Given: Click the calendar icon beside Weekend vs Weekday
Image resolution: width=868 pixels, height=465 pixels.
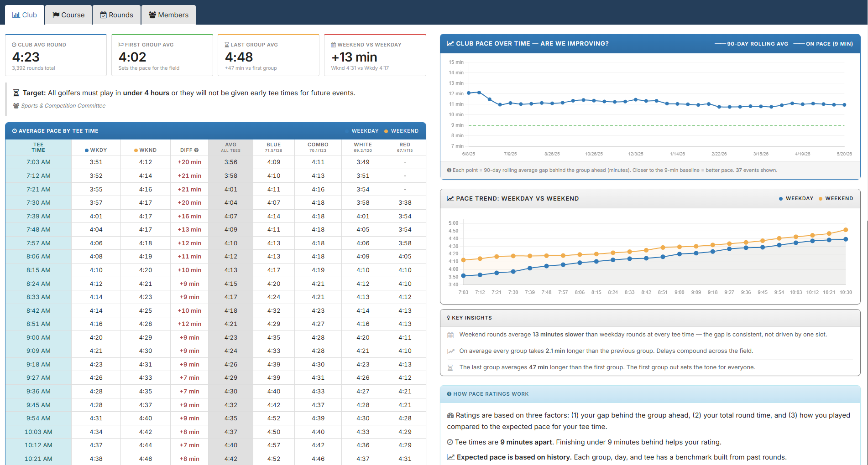Looking at the screenshot, I should pyautogui.click(x=334, y=45).
